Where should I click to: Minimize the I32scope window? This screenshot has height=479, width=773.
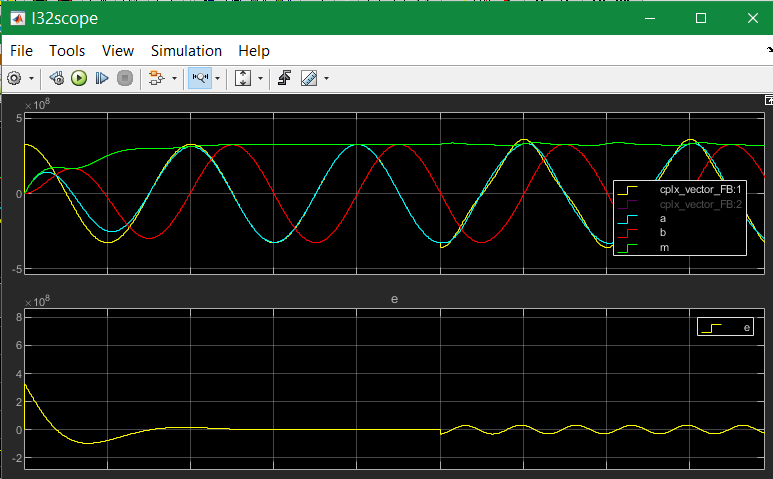point(650,18)
